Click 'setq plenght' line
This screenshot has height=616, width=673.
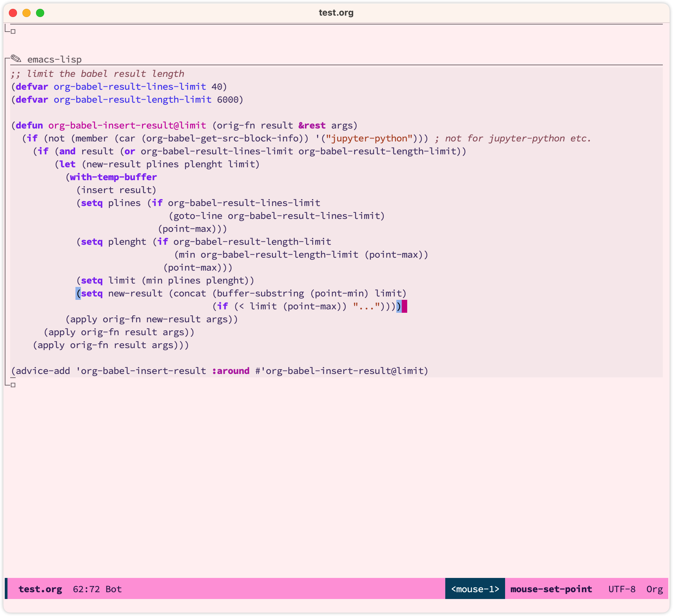[204, 242]
